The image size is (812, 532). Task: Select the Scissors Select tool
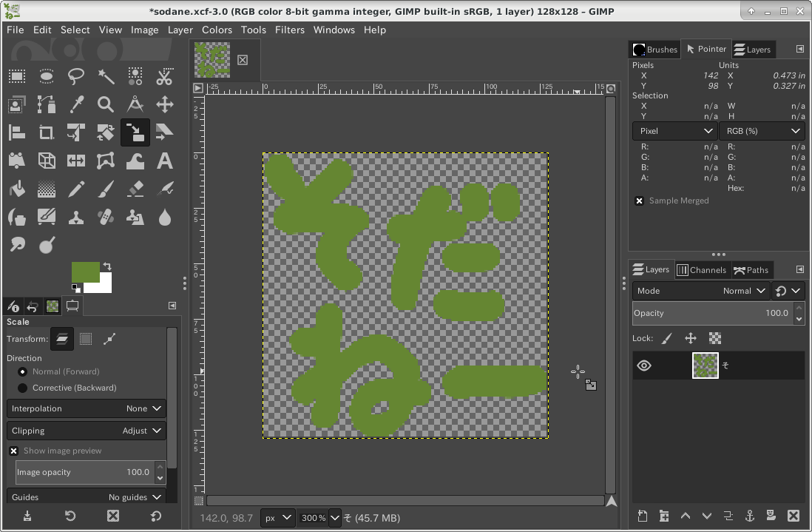[x=165, y=77]
